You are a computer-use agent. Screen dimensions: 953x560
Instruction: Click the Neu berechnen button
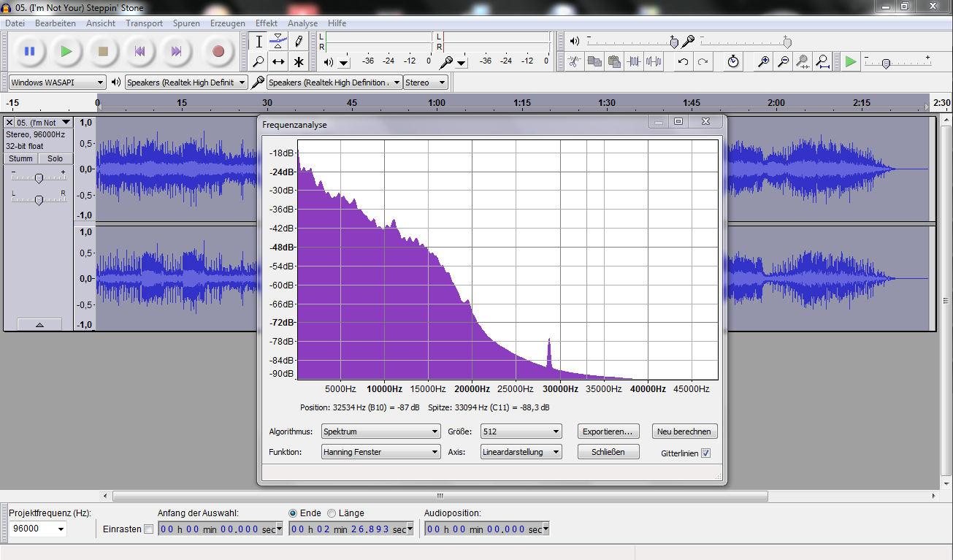(x=684, y=431)
